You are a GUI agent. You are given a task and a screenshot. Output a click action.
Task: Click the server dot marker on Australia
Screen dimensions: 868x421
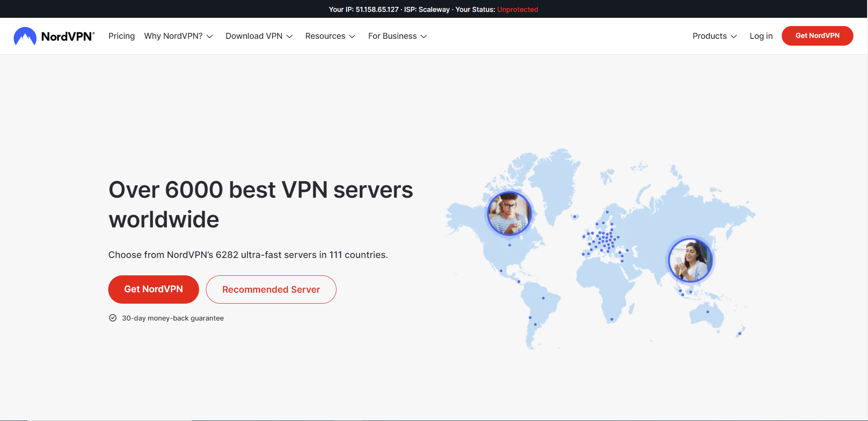pos(707,312)
